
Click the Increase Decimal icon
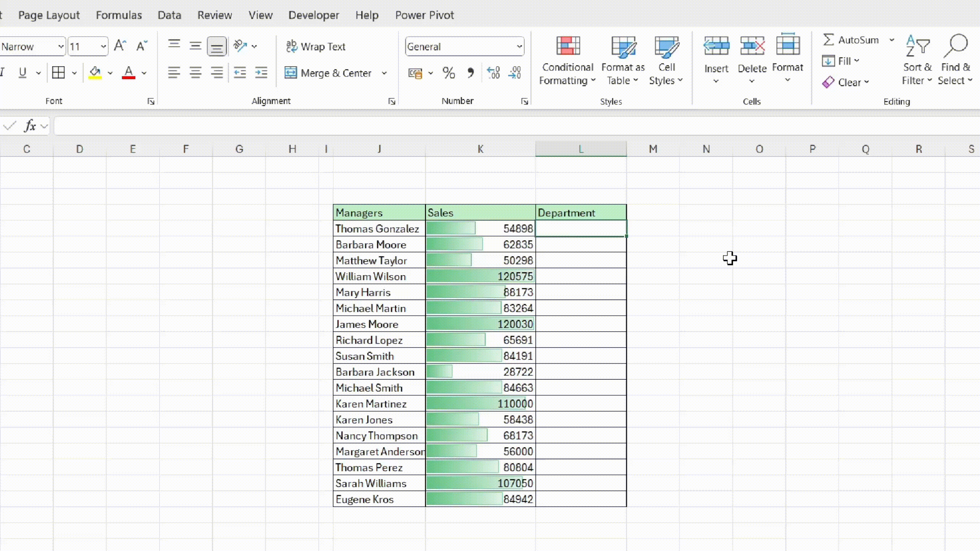coord(493,73)
